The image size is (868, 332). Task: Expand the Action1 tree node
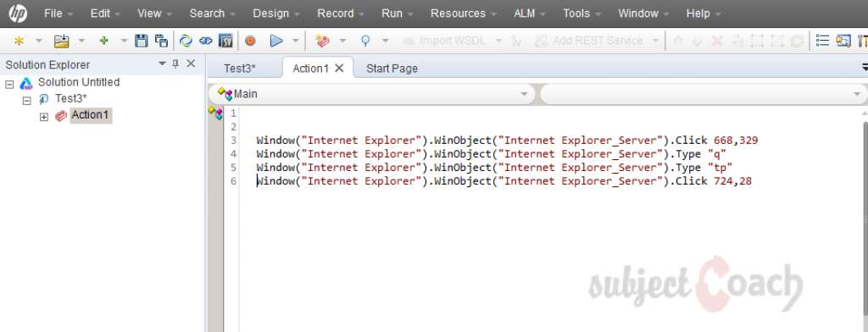44,117
